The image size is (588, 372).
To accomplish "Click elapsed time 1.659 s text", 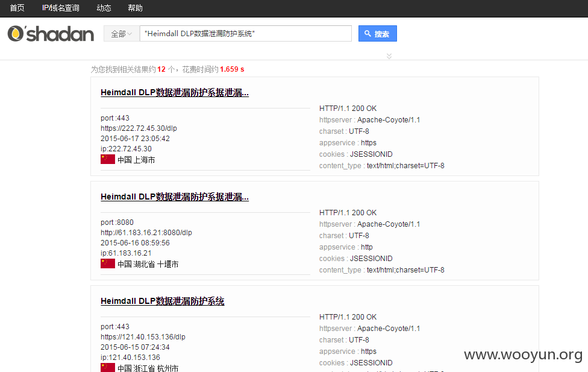I will point(232,69).
